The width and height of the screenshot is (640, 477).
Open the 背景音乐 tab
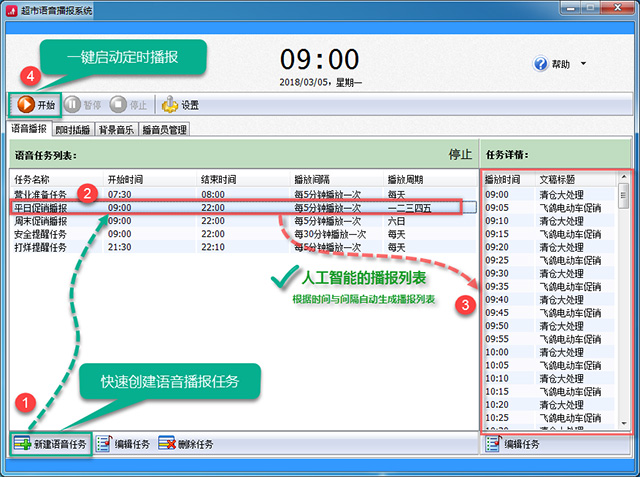[116, 129]
